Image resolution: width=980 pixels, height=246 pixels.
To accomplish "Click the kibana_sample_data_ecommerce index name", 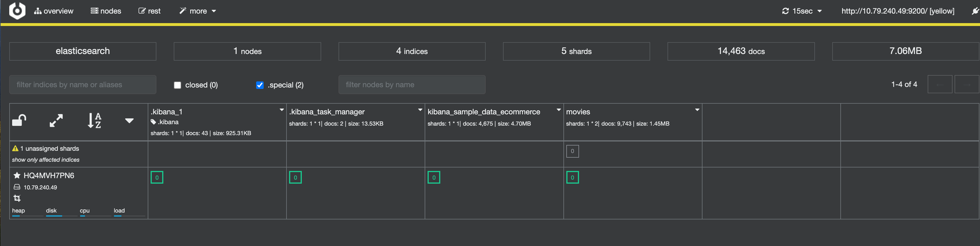I will point(484,112).
